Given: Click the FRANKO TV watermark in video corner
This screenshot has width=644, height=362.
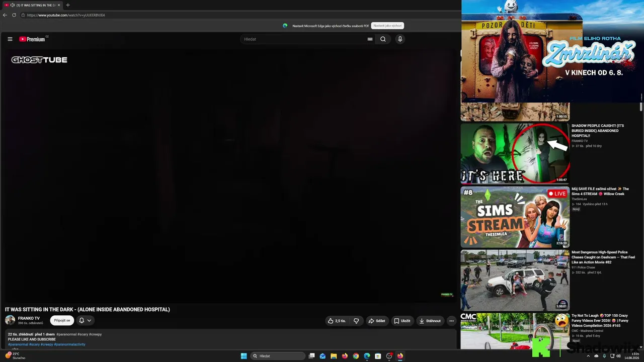Looking at the screenshot, I should 447,295.
